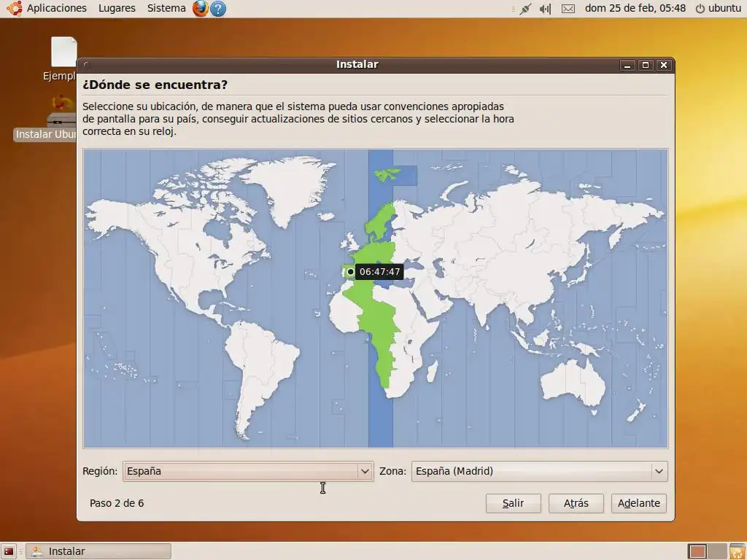Click Australia on the world map
The height and width of the screenshot is (560, 747).
pyautogui.click(x=573, y=385)
